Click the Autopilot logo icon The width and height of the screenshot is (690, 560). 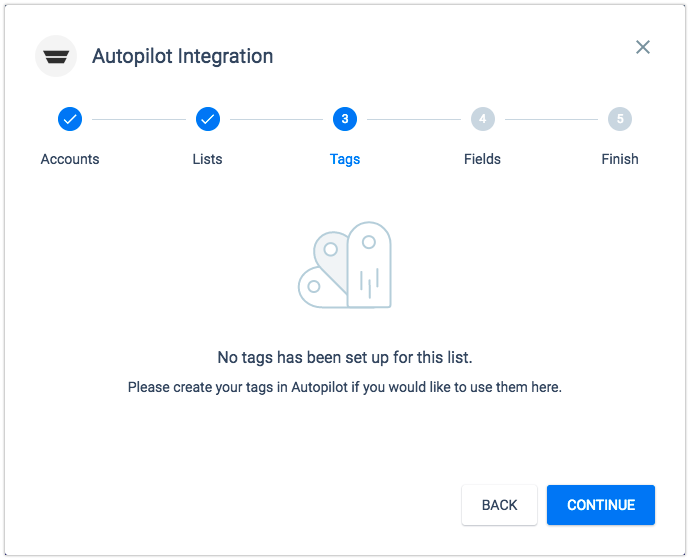[x=56, y=56]
